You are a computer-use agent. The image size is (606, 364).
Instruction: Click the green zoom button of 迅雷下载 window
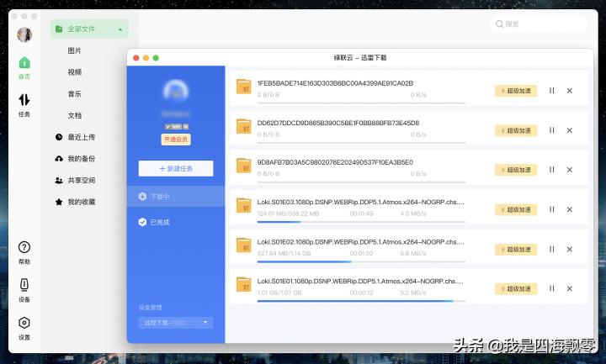(156, 58)
